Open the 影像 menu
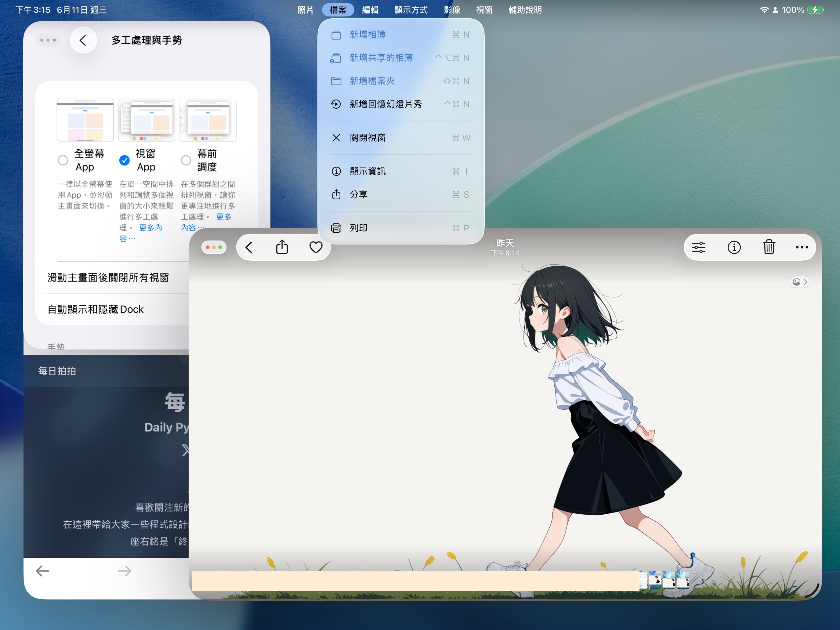The height and width of the screenshot is (630, 840). (452, 10)
